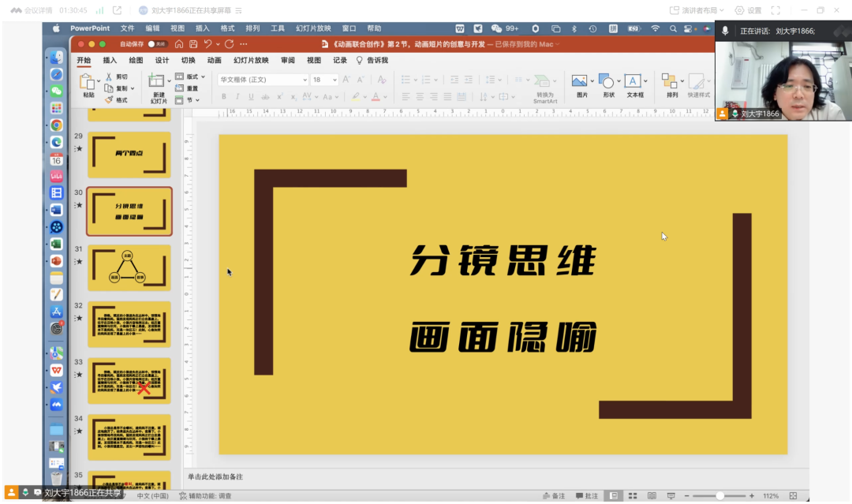Screen dimensions: 852x504
Task: Select slide 31 thumbnail with triangle diagram
Action: point(129,268)
